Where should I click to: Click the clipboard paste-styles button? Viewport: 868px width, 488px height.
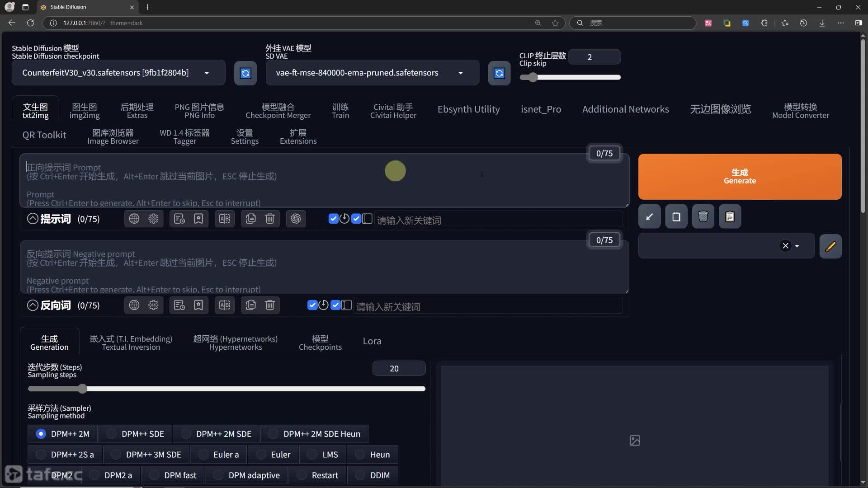tap(730, 216)
